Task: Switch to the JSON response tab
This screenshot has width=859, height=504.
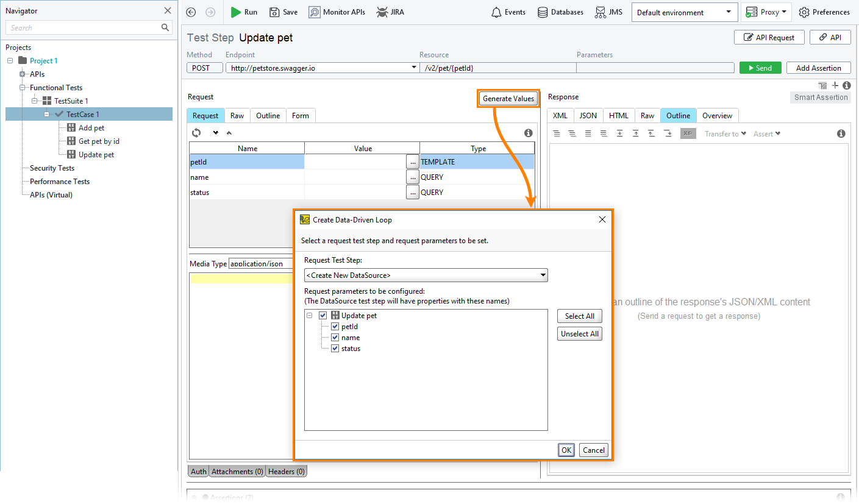Action: click(x=588, y=116)
